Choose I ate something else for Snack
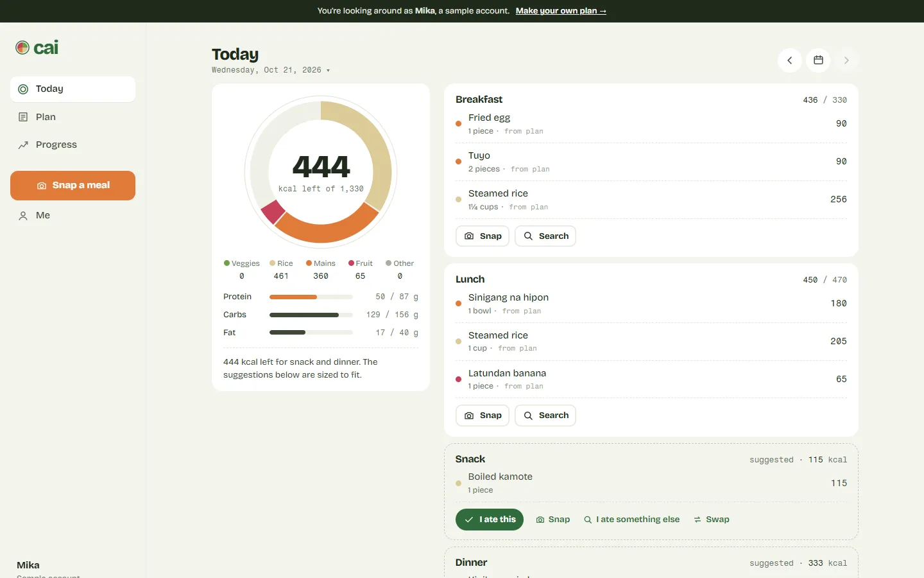Viewport: 924px width, 578px height. [632, 520]
